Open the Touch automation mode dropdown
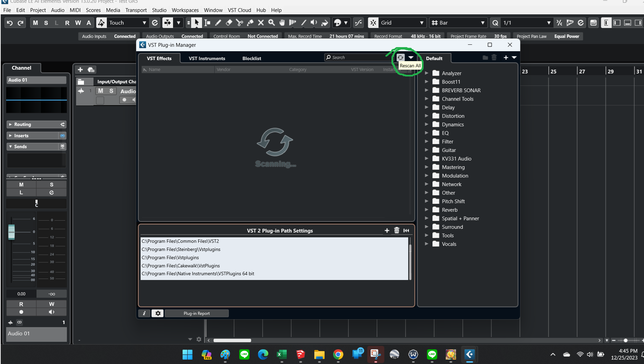 pos(128,23)
